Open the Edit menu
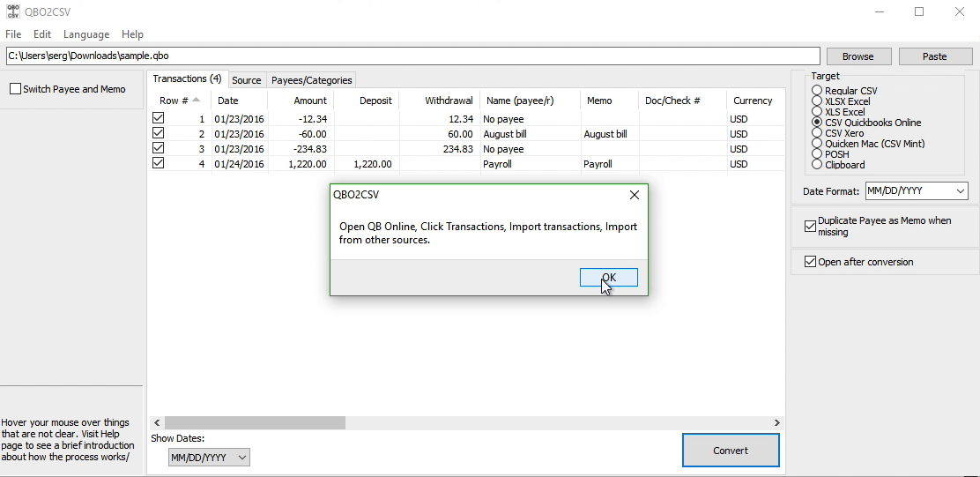980x477 pixels. (x=42, y=34)
